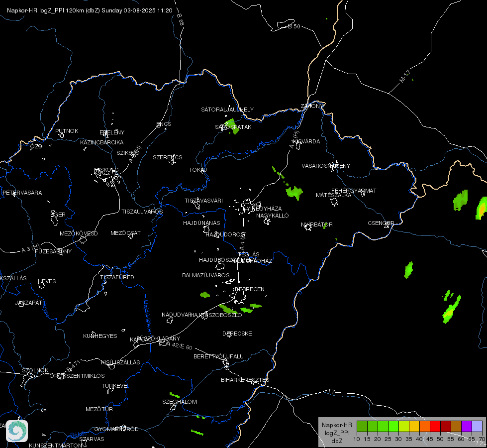Click the NYÍRBÁTOR city label
This screenshot has width=487, height=448.
[317, 224]
